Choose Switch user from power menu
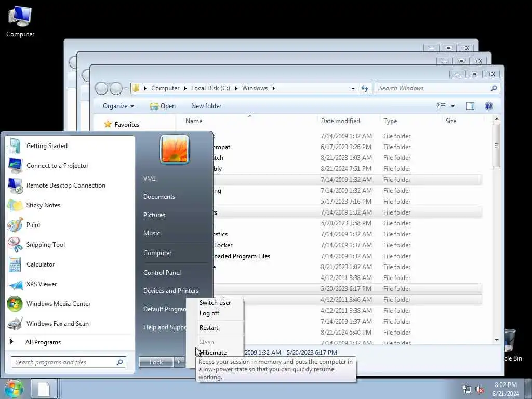The width and height of the screenshot is (532, 399). (215, 303)
